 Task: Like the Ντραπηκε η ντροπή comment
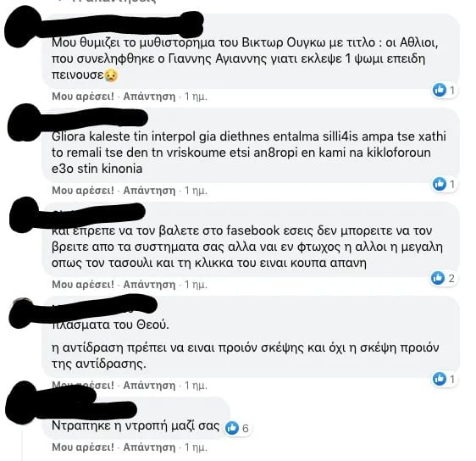(x=83, y=447)
